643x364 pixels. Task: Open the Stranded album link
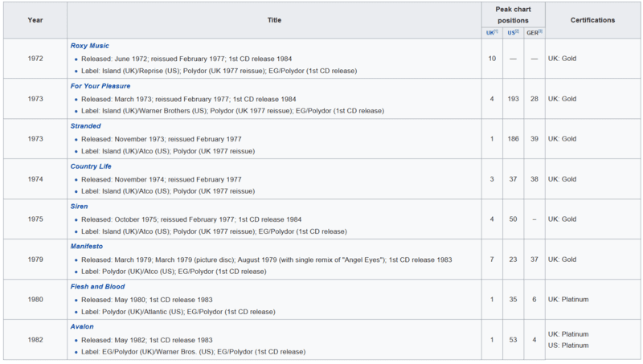(x=85, y=126)
